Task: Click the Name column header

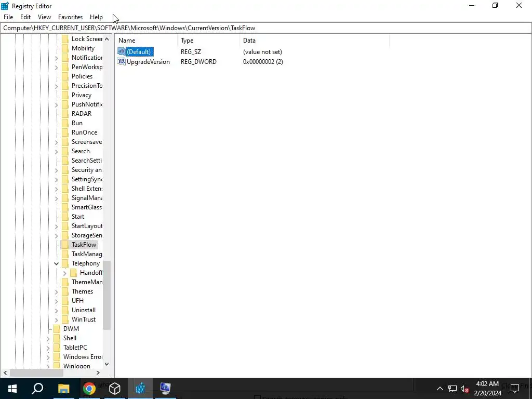Action: [x=147, y=41]
